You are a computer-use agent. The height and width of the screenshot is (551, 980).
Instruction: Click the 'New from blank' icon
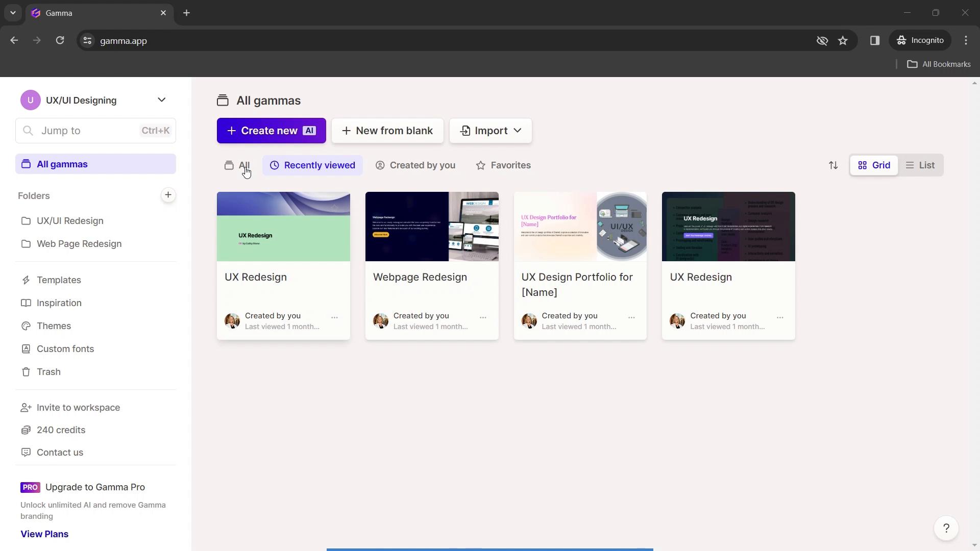[347, 131]
